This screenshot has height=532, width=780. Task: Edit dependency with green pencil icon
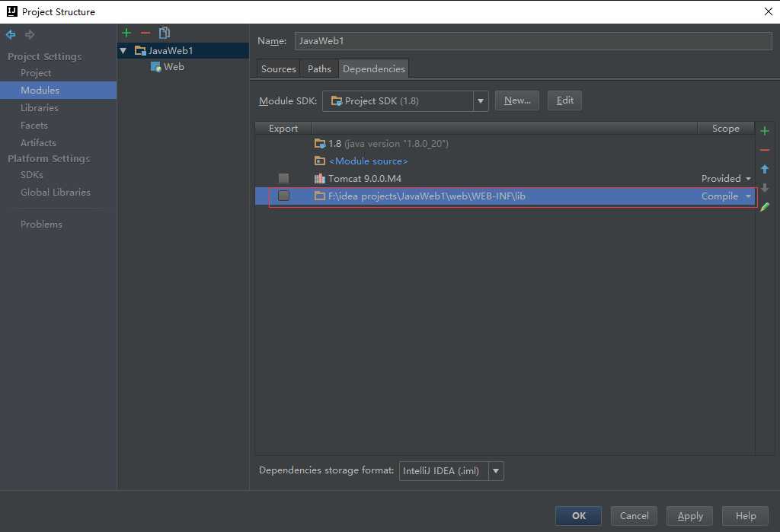click(765, 207)
